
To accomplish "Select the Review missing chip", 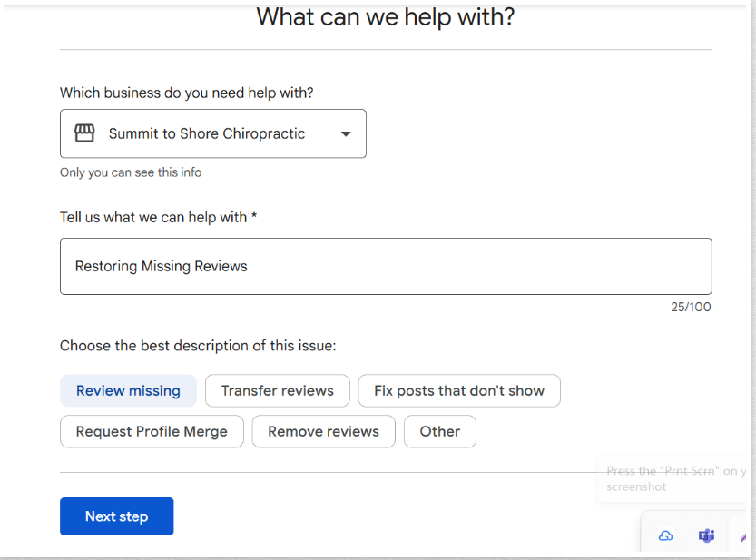I will 128,390.
